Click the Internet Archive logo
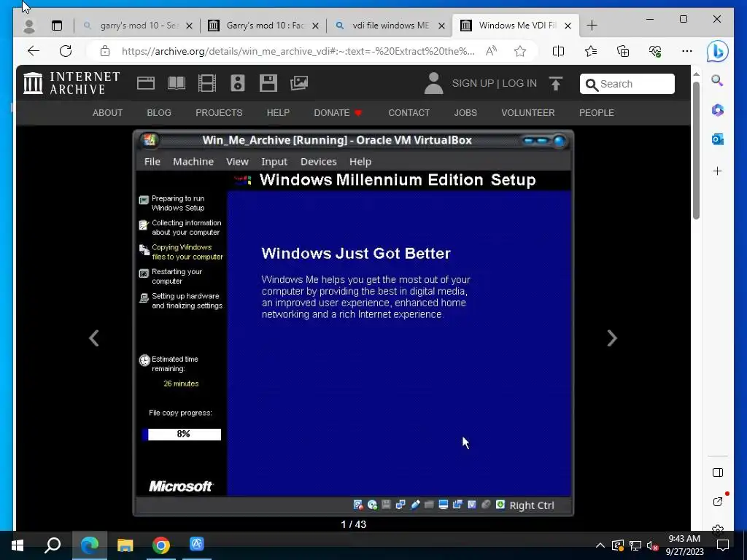Image resolution: width=747 pixels, height=560 pixels. click(72, 83)
